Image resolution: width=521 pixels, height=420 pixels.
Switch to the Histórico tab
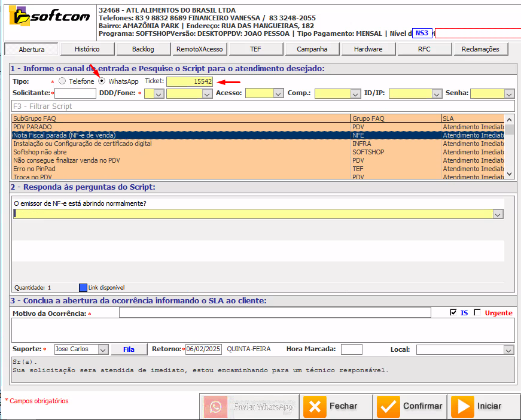[87, 49]
